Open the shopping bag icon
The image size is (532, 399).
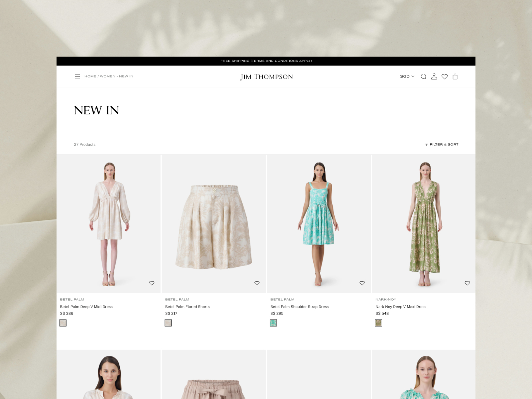point(455,76)
